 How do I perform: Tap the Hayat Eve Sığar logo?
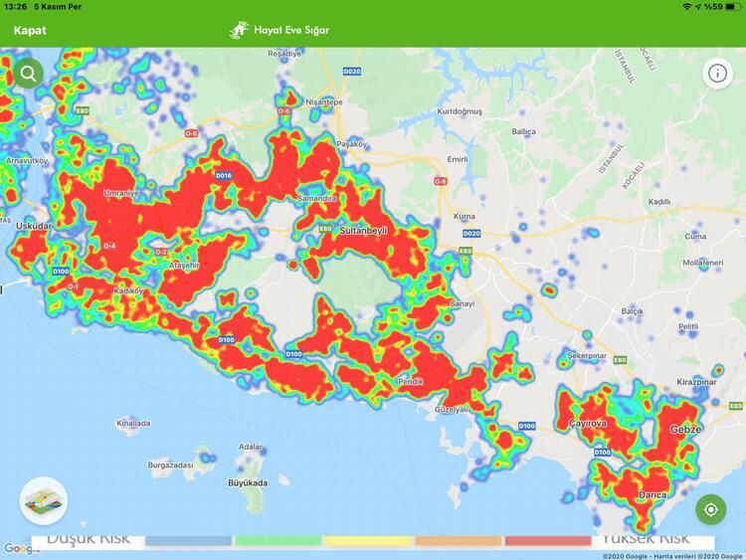(x=279, y=30)
